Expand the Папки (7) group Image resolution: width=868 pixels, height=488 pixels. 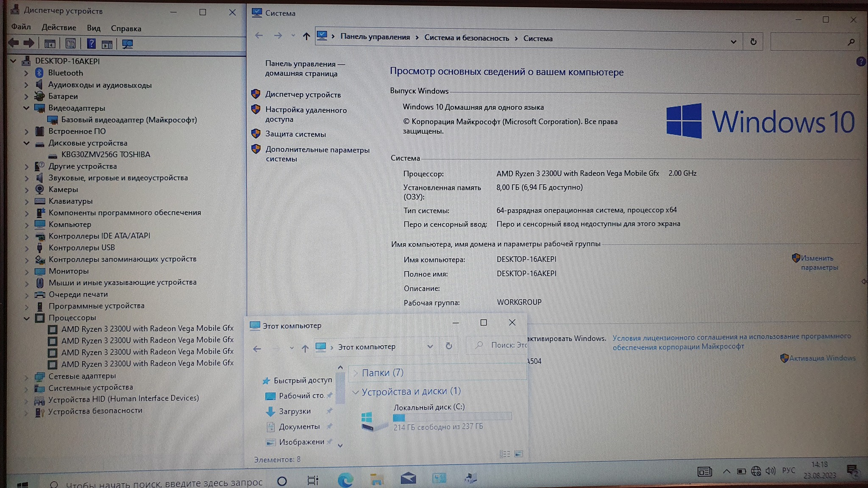pos(355,373)
